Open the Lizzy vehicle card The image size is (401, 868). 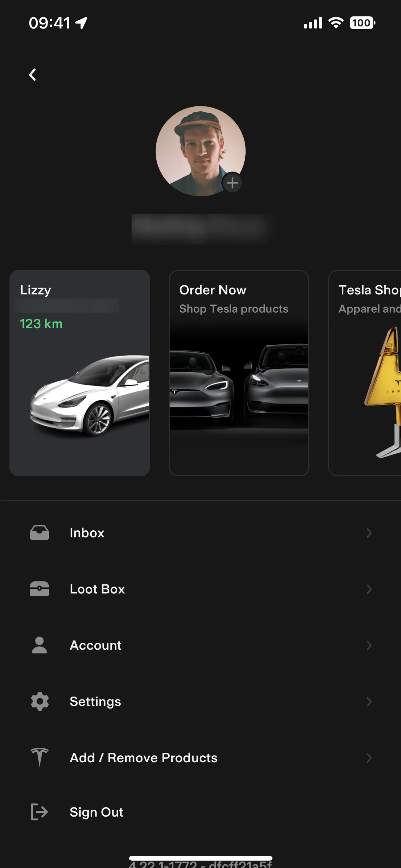pyautogui.click(x=80, y=373)
